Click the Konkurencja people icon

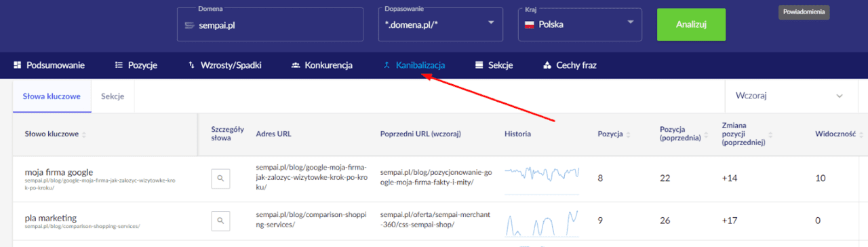pos(296,66)
